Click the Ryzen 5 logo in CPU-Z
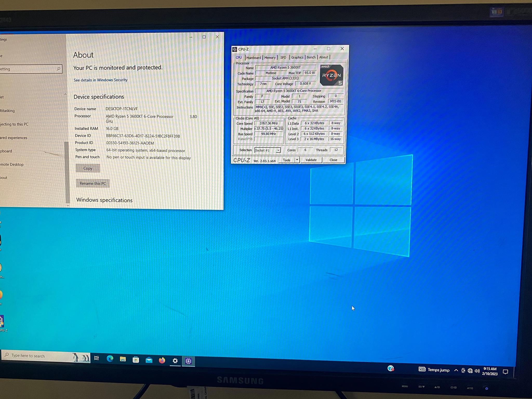Image resolution: width=532 pixels, height=399 pixels. click(332, 75)
